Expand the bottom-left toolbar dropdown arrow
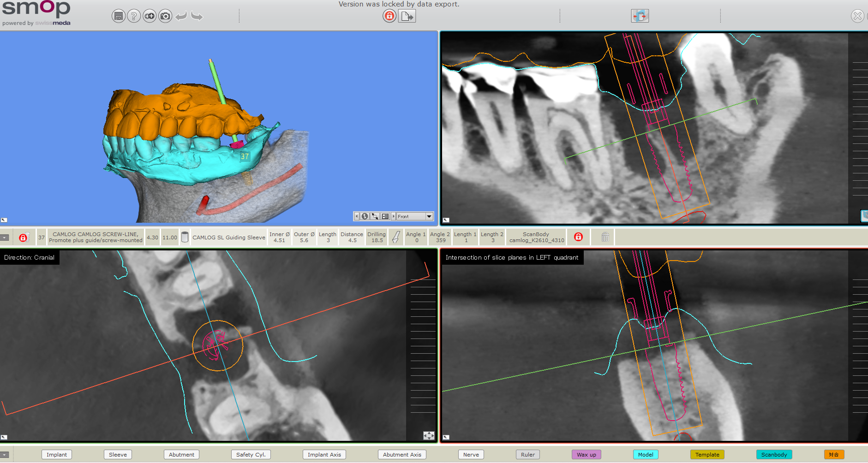Screen dimensions: 868x463 click(5, 455)
